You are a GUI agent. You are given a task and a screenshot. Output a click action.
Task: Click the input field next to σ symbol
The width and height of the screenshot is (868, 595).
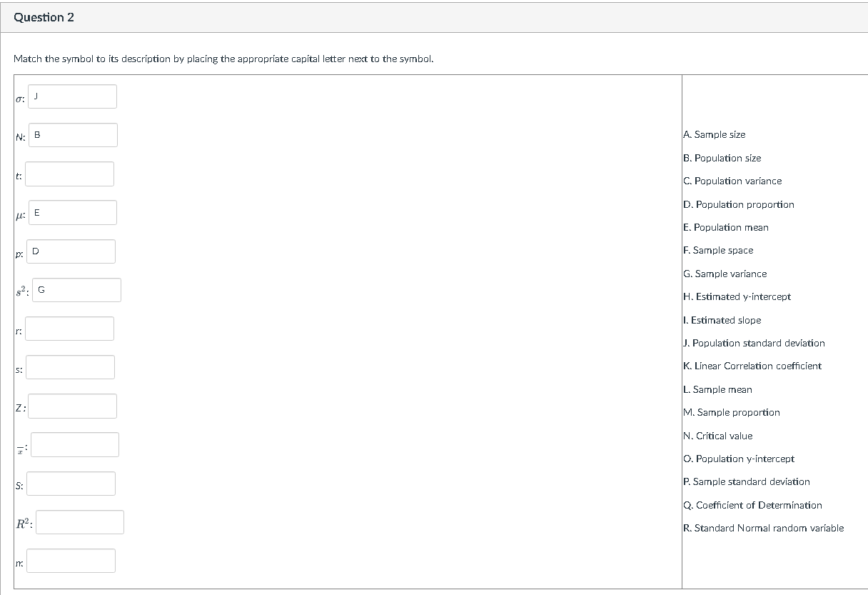tap(72, 96)
